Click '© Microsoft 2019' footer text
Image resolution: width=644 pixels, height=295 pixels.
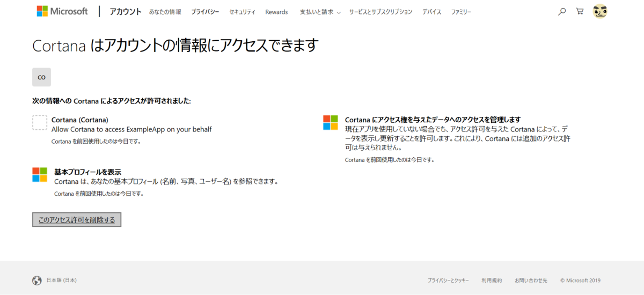pyautogui.click(x=581, y=281)
